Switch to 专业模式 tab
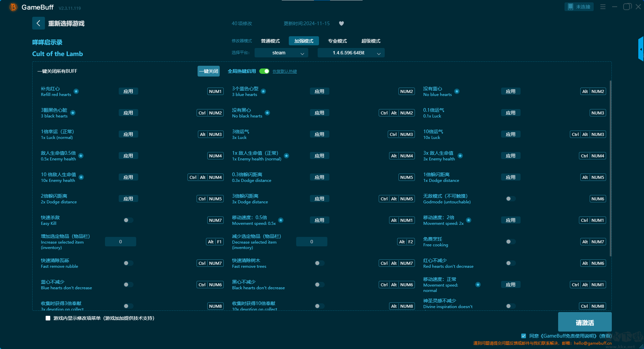The image size is (644, 349). 337,41
